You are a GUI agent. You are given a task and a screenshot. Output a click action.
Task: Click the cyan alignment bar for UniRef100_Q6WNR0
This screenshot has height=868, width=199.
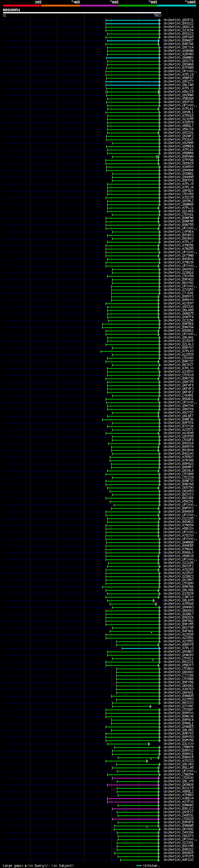click(133, 58)
